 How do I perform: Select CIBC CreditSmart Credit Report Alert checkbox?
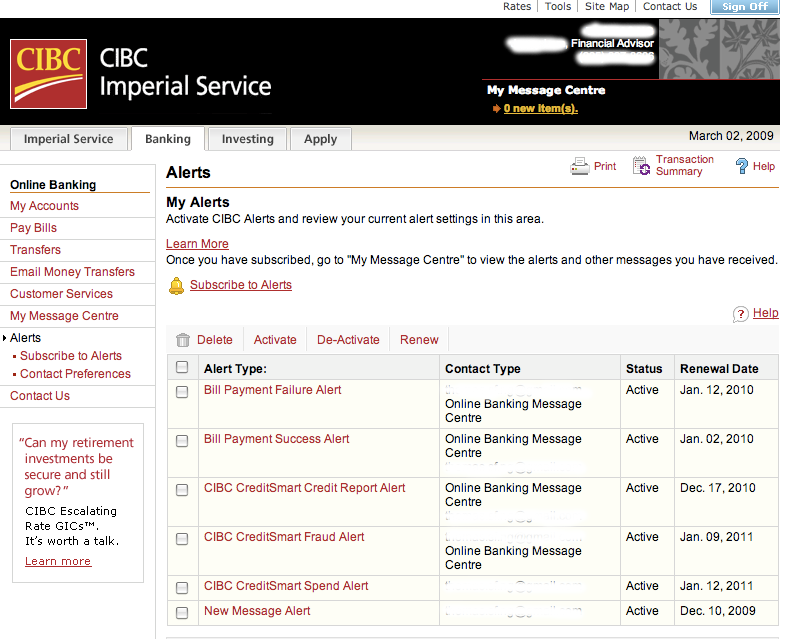coord(182,489)
